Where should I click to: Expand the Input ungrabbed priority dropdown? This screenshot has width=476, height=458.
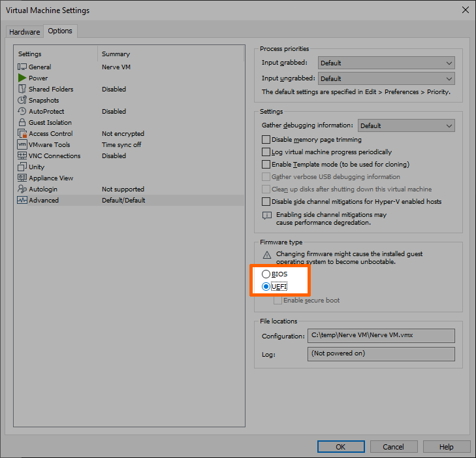(x=386, y=79)
